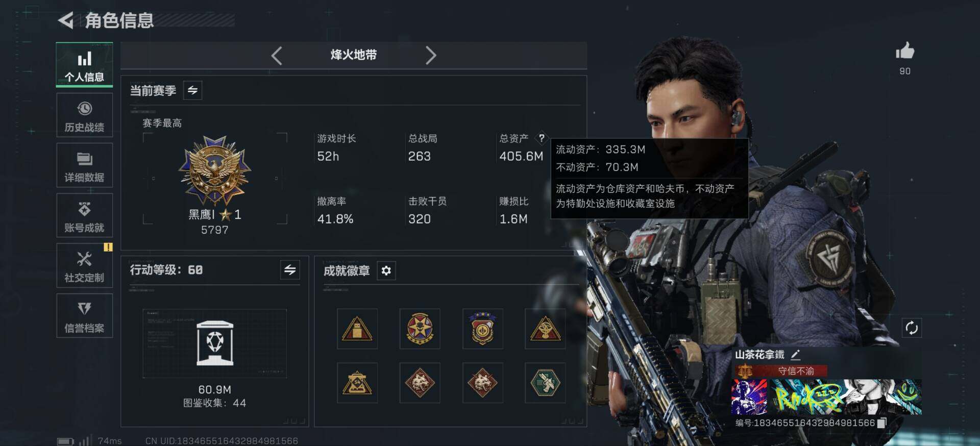This screenshot has height=446, width=980.
Task: Open the 账号成就 section
Action: (x=84, y=215)
